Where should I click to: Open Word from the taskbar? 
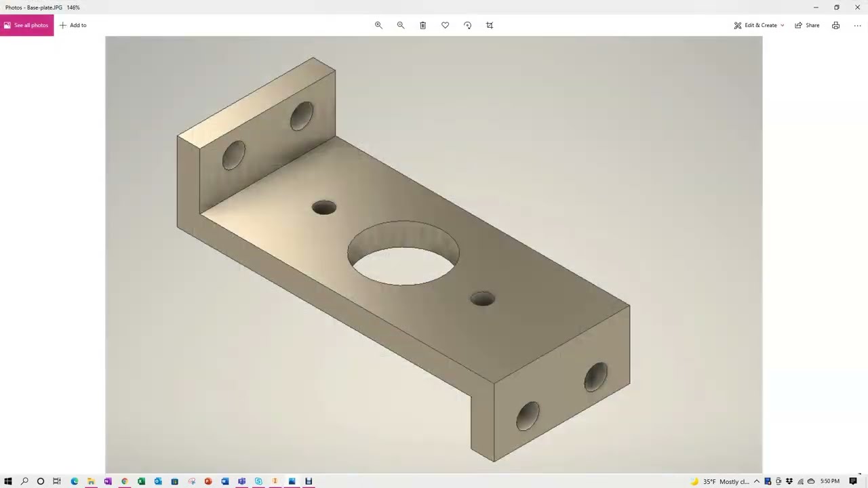225,481
